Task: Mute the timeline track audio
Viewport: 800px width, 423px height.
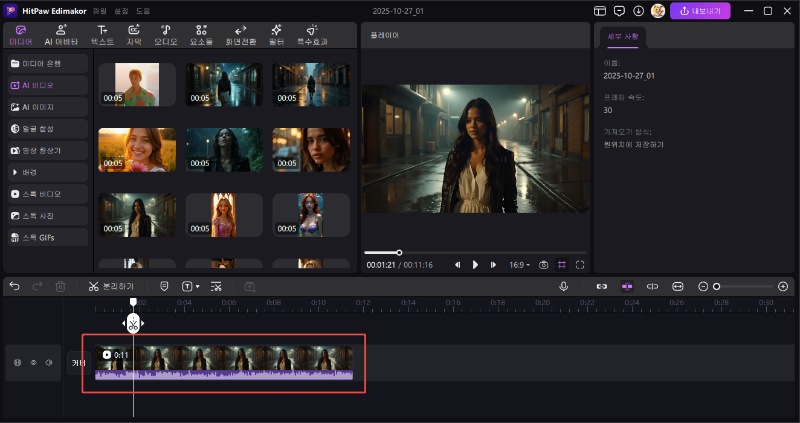Action: [x=49, y=363]
